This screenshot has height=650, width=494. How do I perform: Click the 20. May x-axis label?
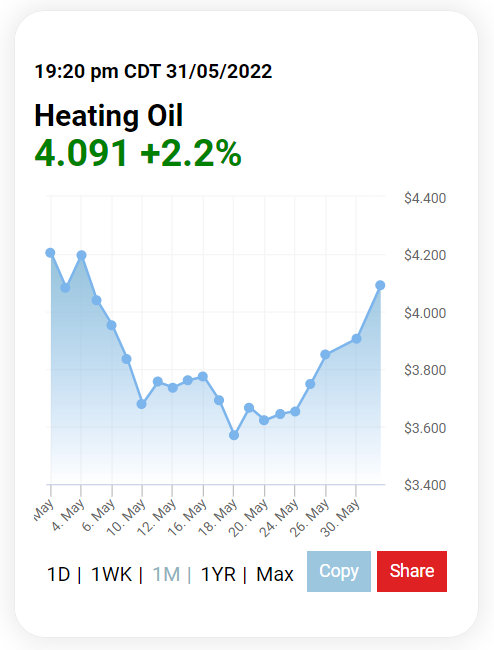(249, 518)
